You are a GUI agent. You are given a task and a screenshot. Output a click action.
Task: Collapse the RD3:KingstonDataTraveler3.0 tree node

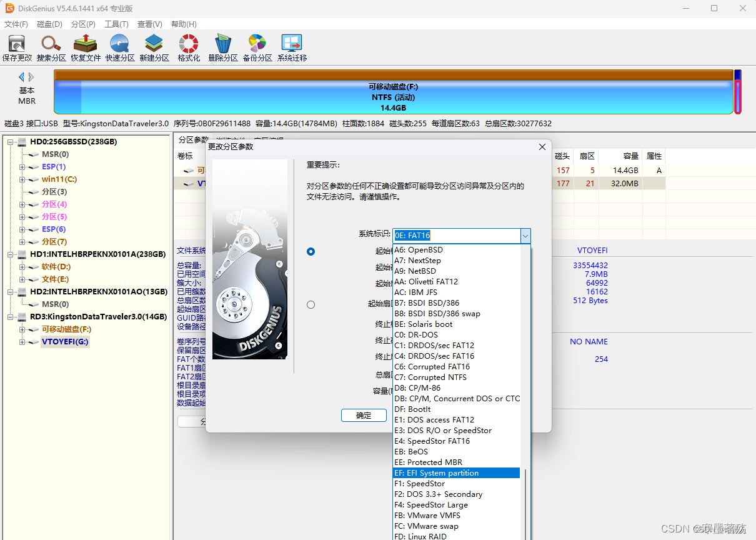pyautogui.click(x=11, y=317)
